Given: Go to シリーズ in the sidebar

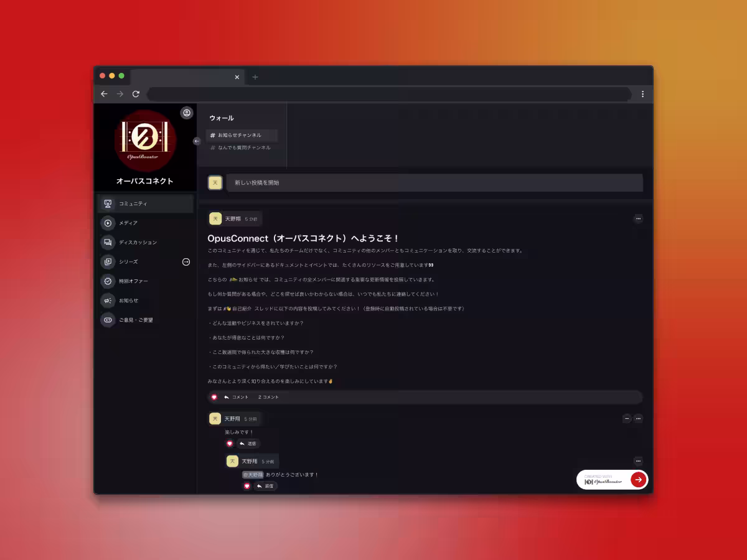Looking at the screenshot, I should (x=146, y=262).
